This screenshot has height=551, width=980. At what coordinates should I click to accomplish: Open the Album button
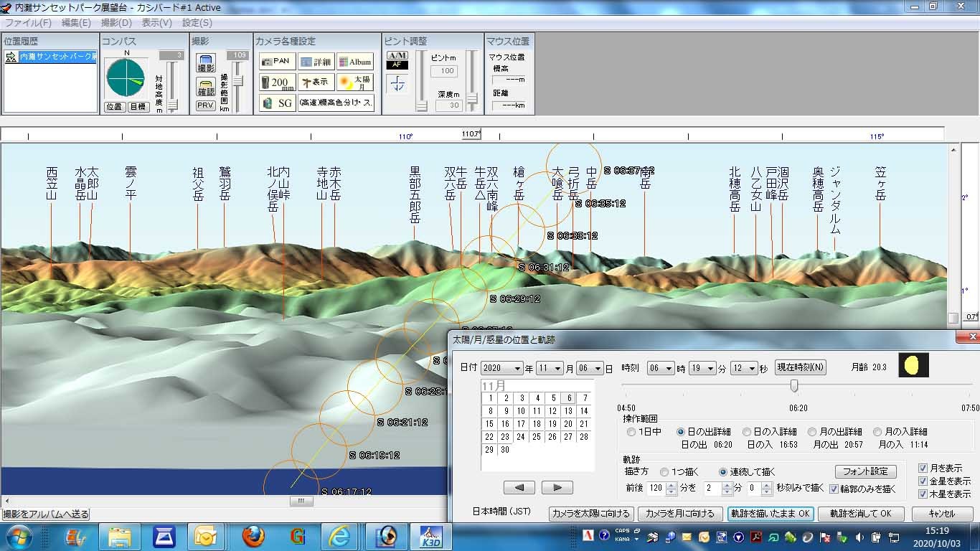coord(355,62)
